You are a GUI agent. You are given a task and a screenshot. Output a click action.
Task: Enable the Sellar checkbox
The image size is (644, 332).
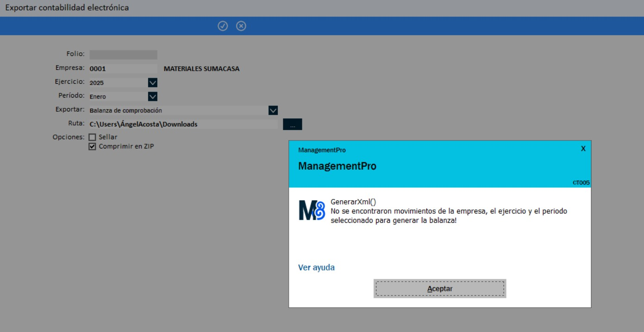click(x=92, y=137)
